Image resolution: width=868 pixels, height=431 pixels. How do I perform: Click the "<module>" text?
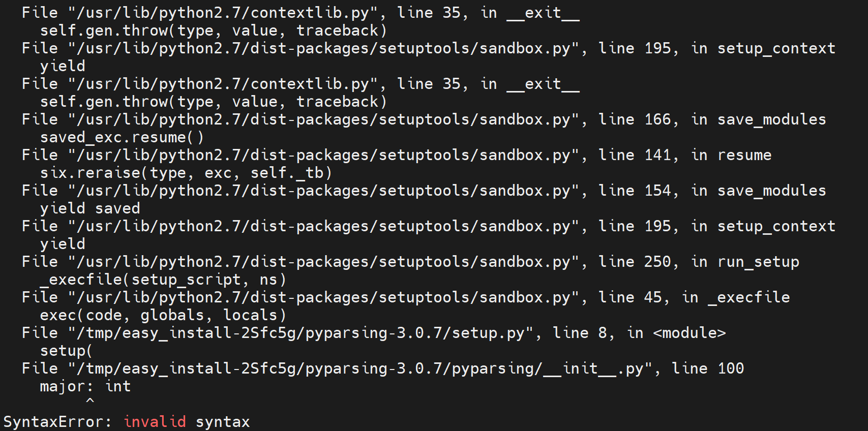(689, 333)
